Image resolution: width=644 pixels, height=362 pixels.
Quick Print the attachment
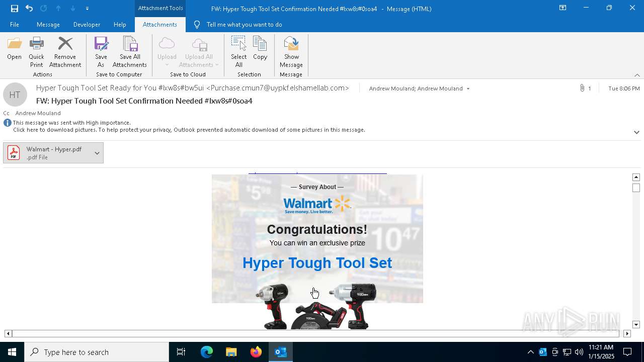36,52
